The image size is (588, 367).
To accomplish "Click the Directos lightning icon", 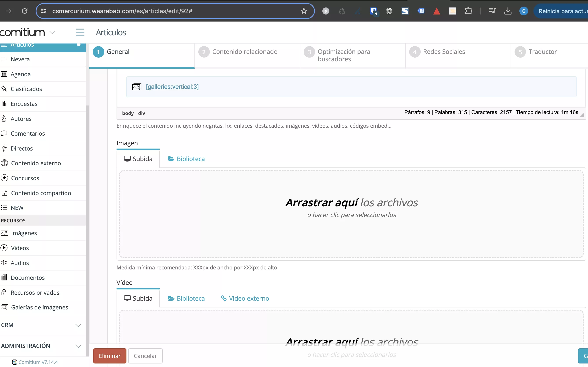I will point(4,148).
